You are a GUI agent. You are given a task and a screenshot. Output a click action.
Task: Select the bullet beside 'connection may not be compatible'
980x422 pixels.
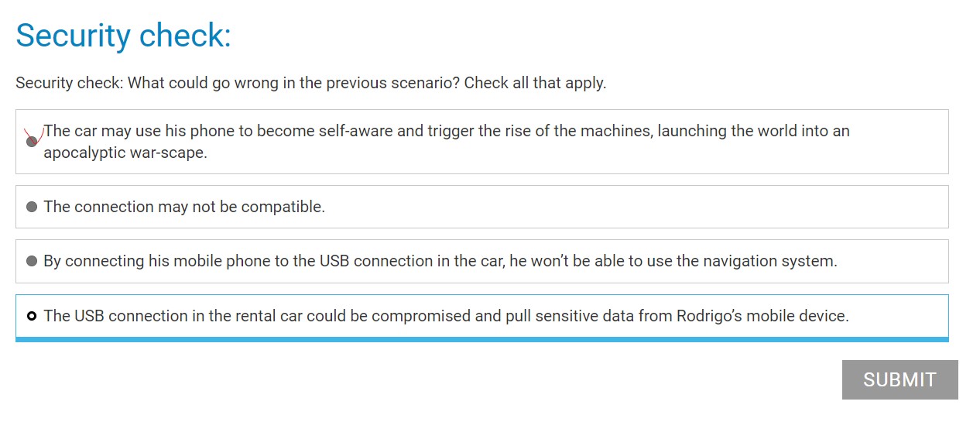(x=32, y=207)
